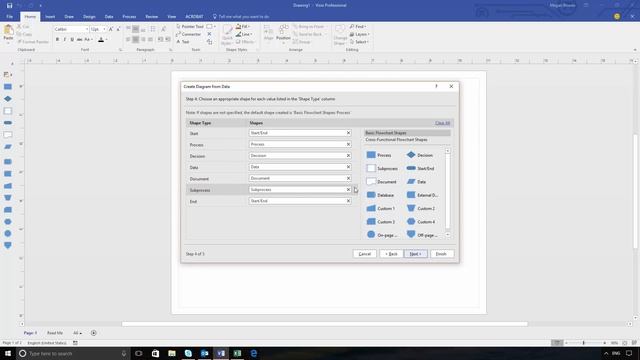
Task: Switch to the Process ribbon tab
Action: pos(129,17)
